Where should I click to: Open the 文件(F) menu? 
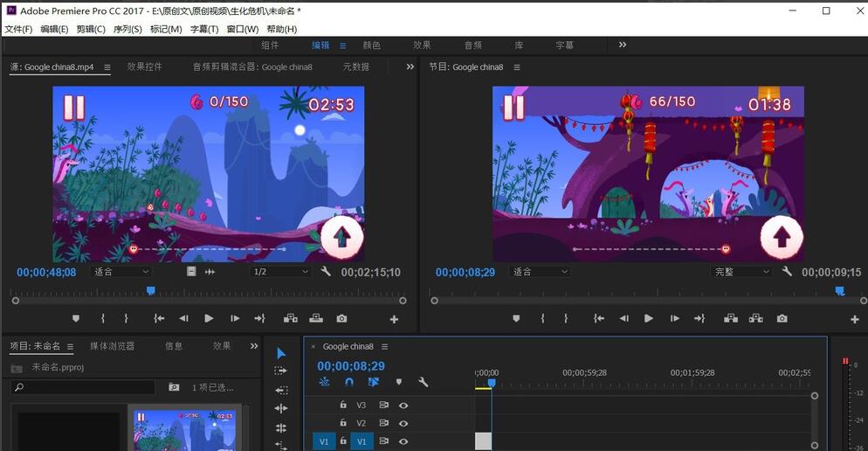(18, 30)
